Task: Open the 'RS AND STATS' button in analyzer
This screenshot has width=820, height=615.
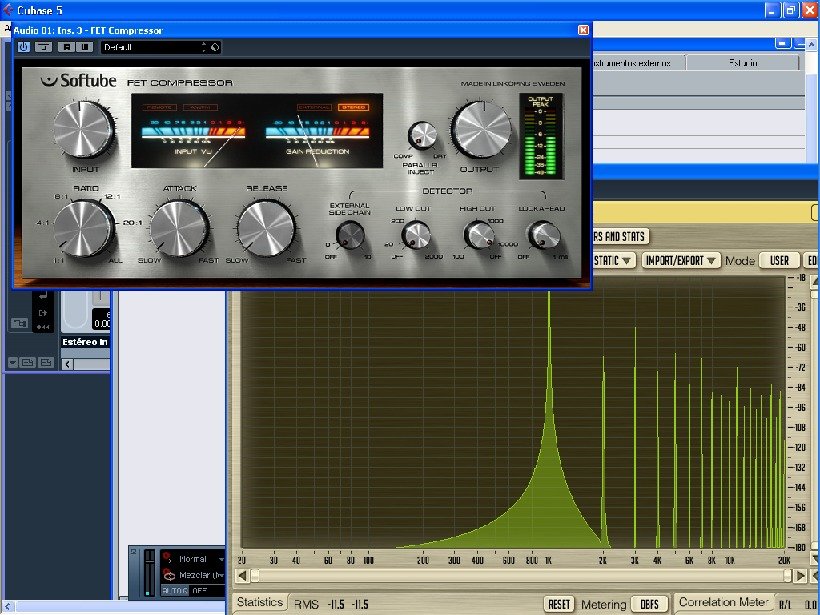Action: click(x=621, y=236)
